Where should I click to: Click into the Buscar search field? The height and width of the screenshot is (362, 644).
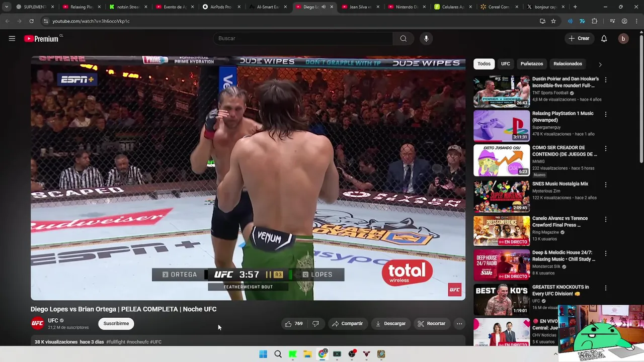click(x=303, y=39)
